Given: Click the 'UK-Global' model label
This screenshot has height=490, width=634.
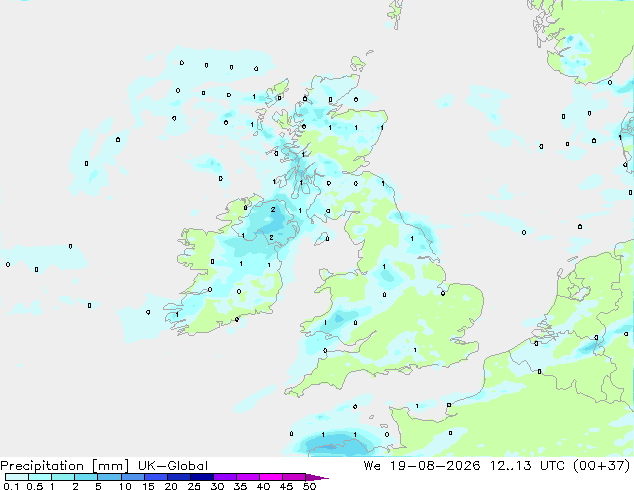Looking at the screenshot, I should tap(173, 466).
